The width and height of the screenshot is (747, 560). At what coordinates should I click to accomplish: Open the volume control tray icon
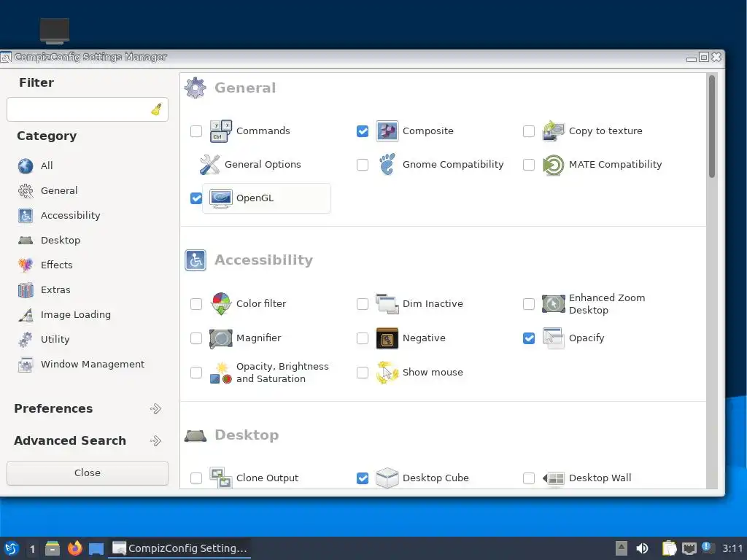(x=642, y=548)
